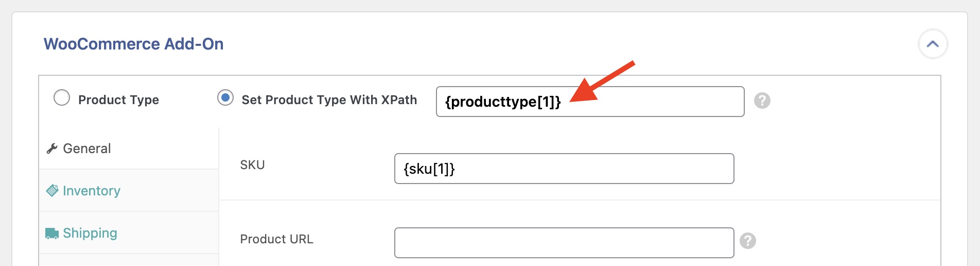Switch to the Inventory tab
This screenshot has height=266, width=980.
[92, 191]
